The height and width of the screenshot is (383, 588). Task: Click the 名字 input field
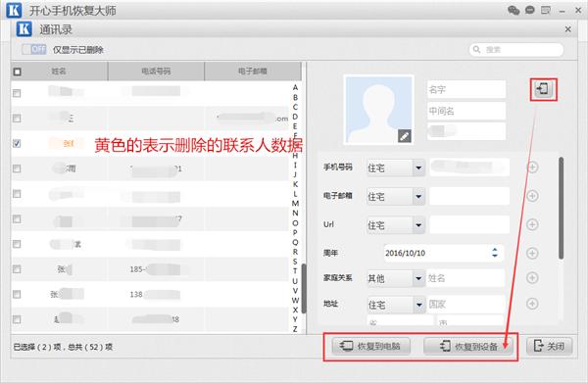coord(466,89)
